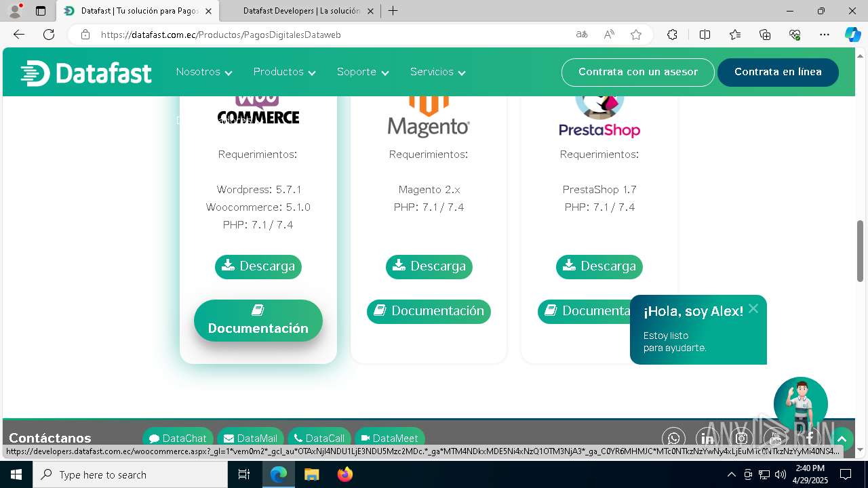Viewport: 868px width, 488px height.
Task: Go back with the browser back arrow
Action: [x=19, y=35]
